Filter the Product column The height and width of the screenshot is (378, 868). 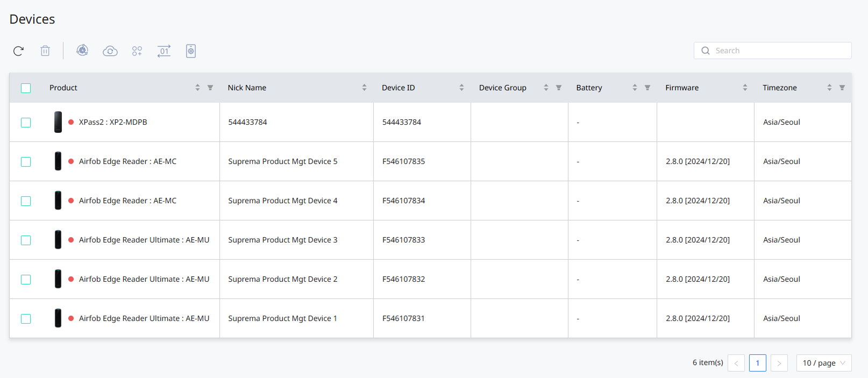coord(210,88)
